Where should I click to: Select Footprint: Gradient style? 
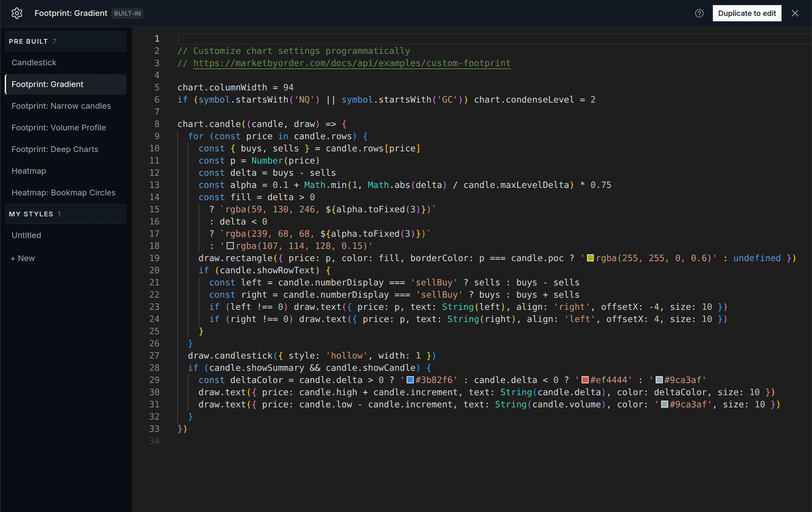pyautogui.click(x=66, y=84)
